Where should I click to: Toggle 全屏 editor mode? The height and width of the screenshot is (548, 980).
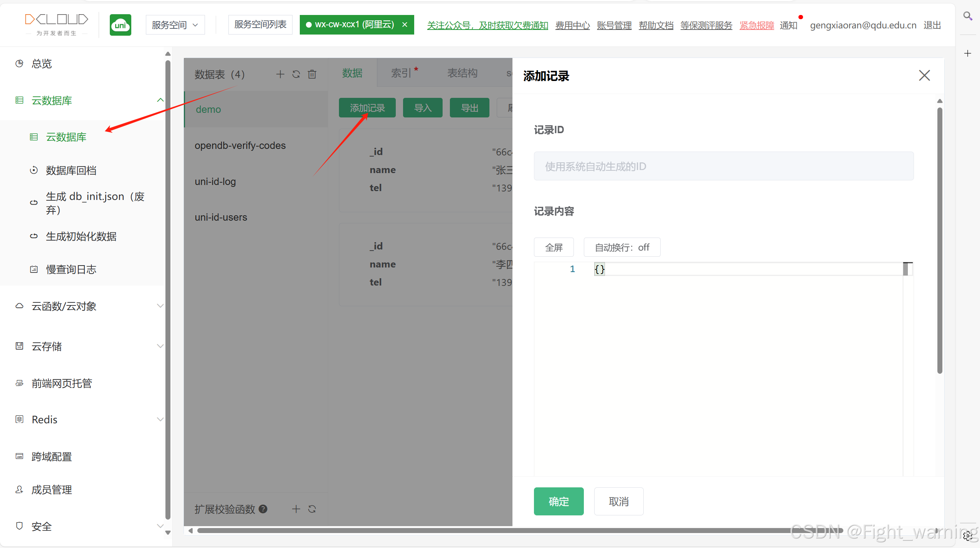coord(554,247)
